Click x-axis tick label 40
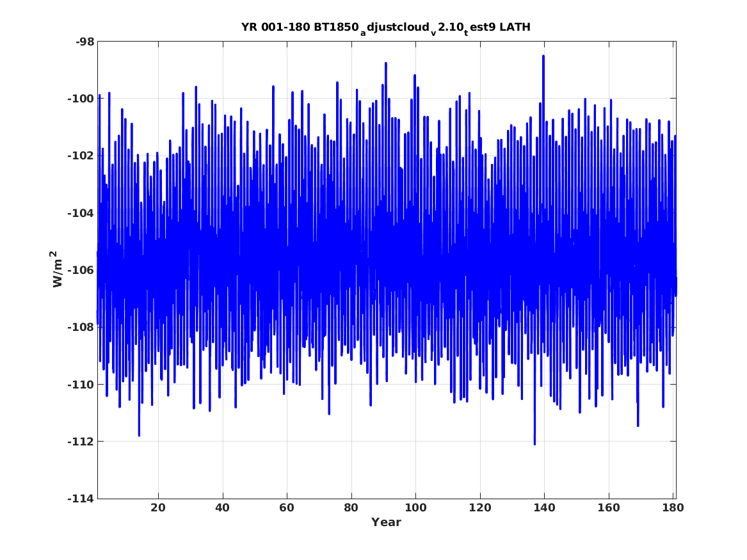 click(x=223, y=508)
